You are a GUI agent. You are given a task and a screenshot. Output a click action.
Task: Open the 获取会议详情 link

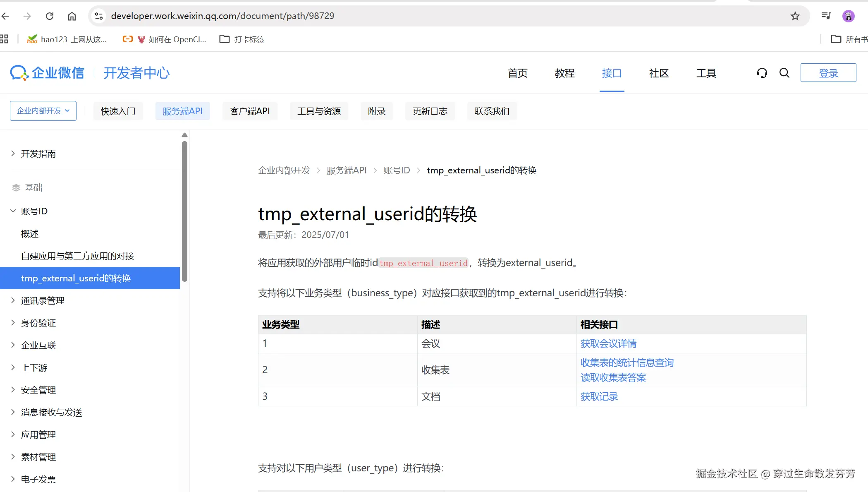click(608, 343)
